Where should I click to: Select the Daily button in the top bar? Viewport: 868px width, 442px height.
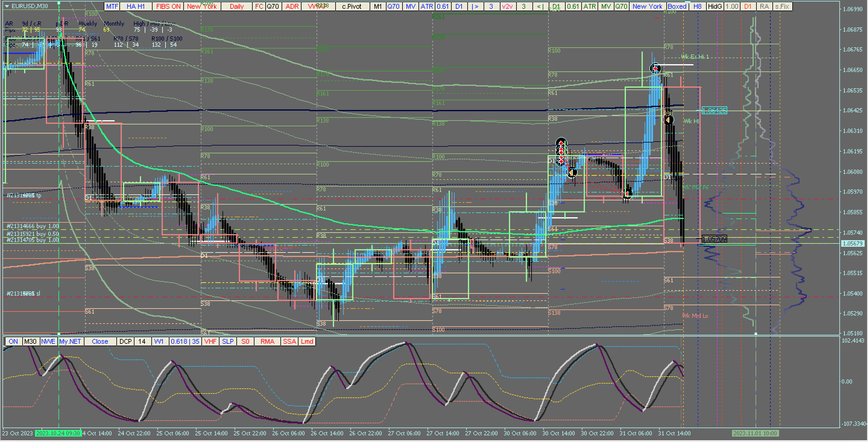click(x=237, y=6)
